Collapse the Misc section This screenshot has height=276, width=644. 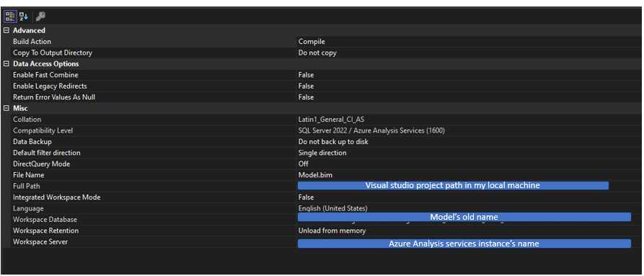(6, 108)
